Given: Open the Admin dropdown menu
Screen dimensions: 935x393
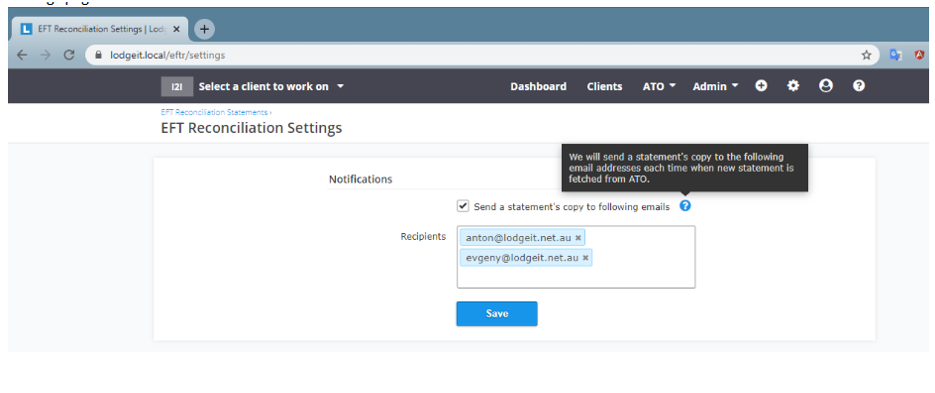Looking at the screenshot, I should (716, 86).
